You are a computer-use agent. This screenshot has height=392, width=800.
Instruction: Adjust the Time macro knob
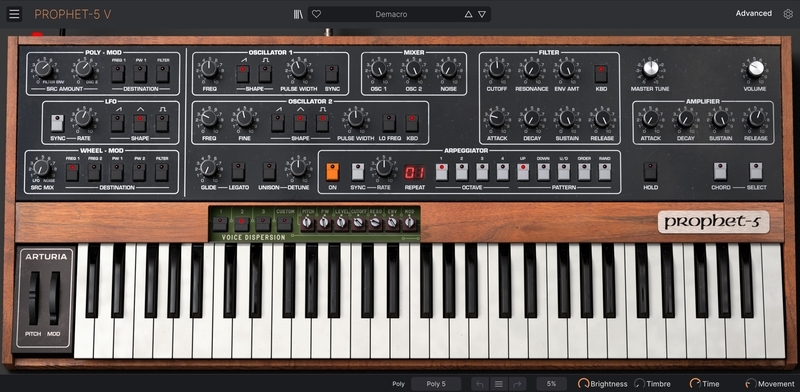[695, 383]
